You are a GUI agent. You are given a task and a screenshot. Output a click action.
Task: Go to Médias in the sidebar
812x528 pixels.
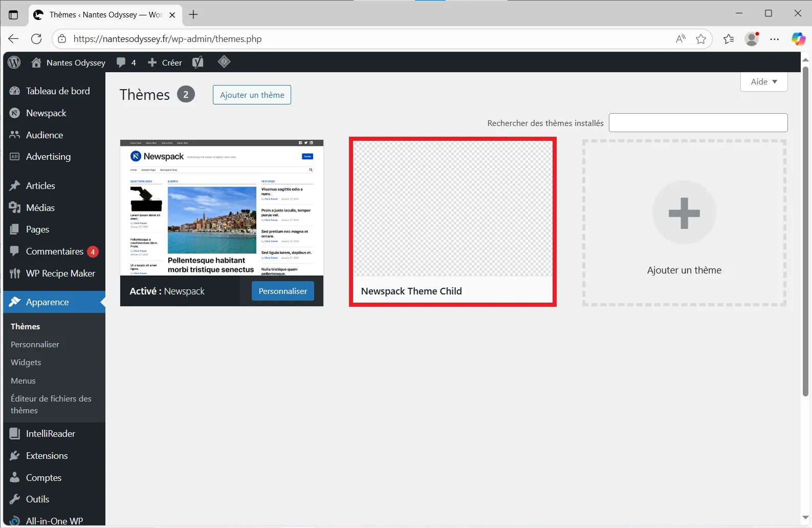coord(40,208)
